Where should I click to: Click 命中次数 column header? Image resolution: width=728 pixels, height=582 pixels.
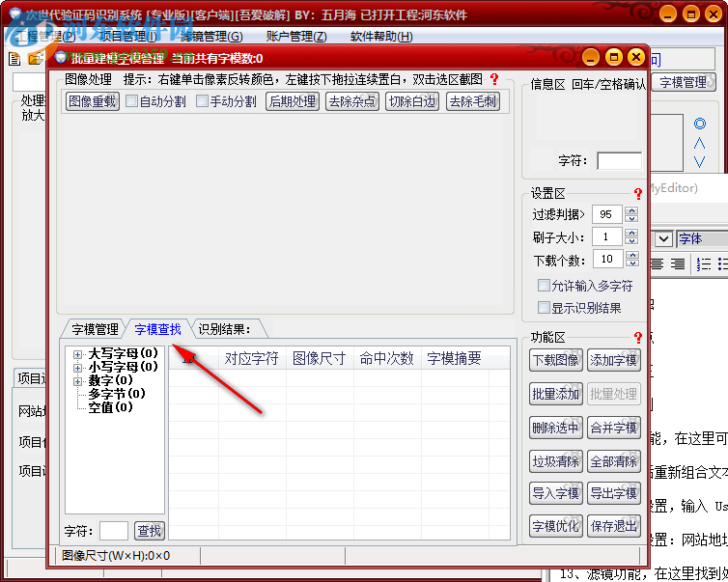tap(387, 358)
